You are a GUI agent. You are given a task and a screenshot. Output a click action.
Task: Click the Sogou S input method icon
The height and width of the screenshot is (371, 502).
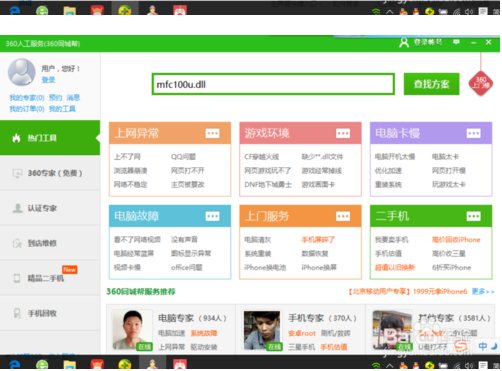[462, 347]
